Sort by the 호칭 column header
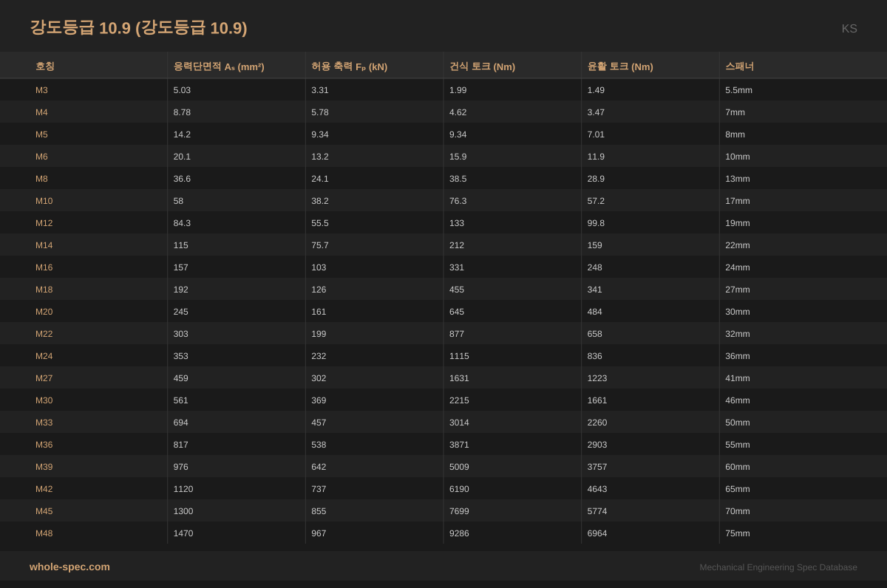Image resolution: width=887 pixels, height=588 pixels. (x=44, y=66)
